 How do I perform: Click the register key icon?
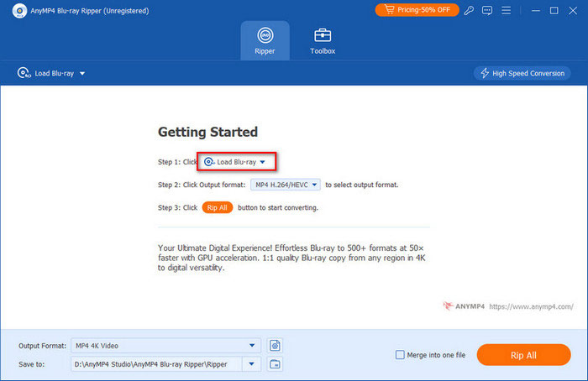point(469,10)
